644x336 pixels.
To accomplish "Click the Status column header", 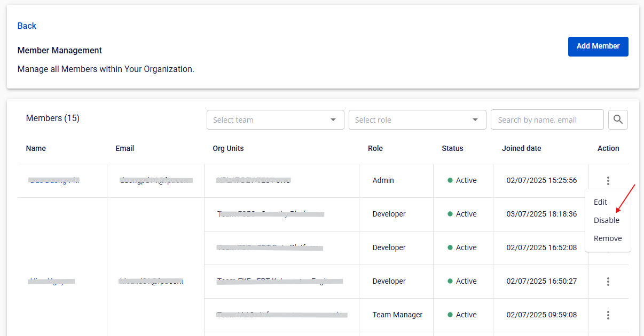I will coord(452,148).
